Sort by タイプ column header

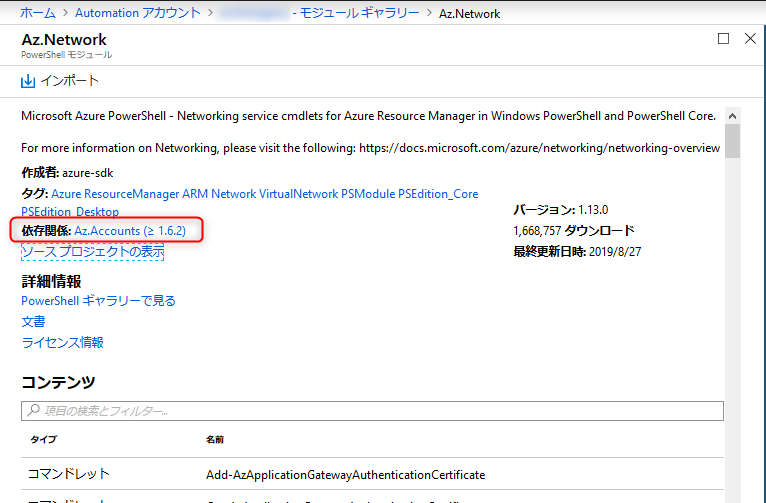43,440
